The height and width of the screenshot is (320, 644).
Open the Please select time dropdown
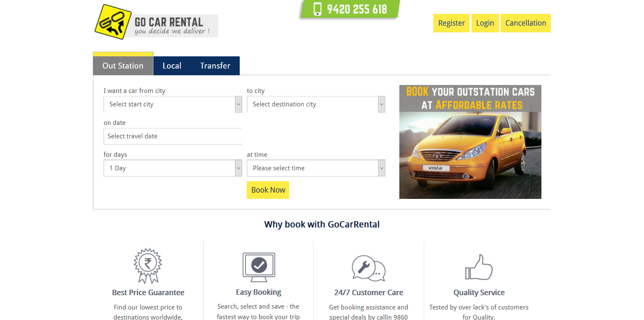pos(316,168)
